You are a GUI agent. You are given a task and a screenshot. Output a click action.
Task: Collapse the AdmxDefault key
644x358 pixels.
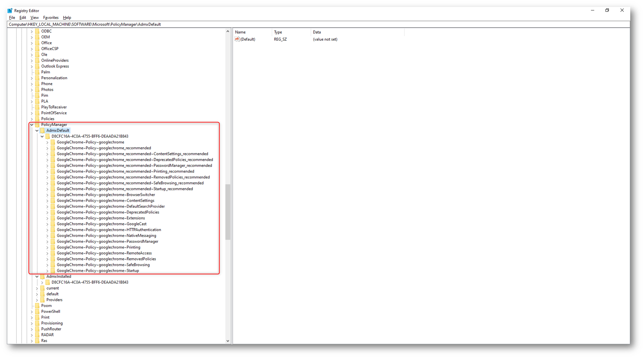[x=37, y=131]
